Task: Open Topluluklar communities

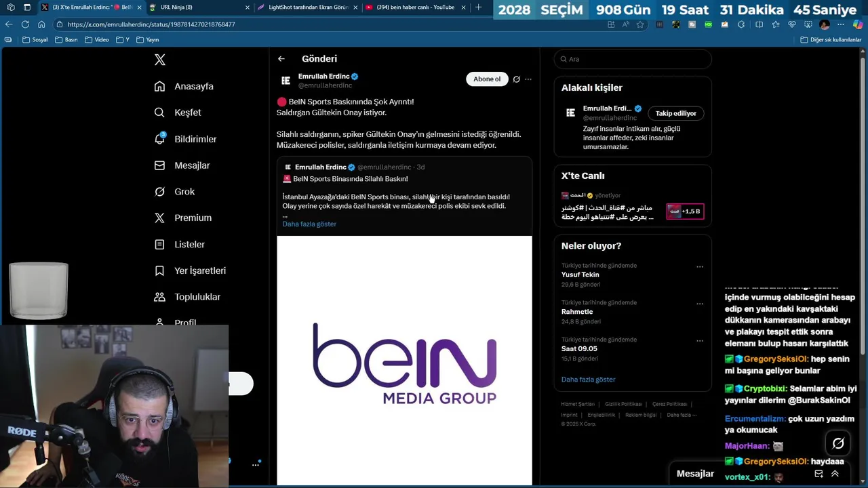Action: pos(188,297)
